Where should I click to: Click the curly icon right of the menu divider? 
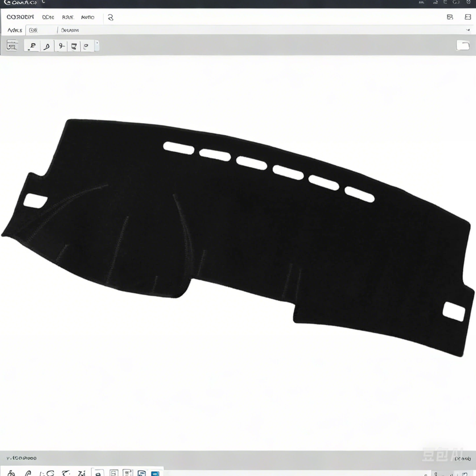coord(111,17)
